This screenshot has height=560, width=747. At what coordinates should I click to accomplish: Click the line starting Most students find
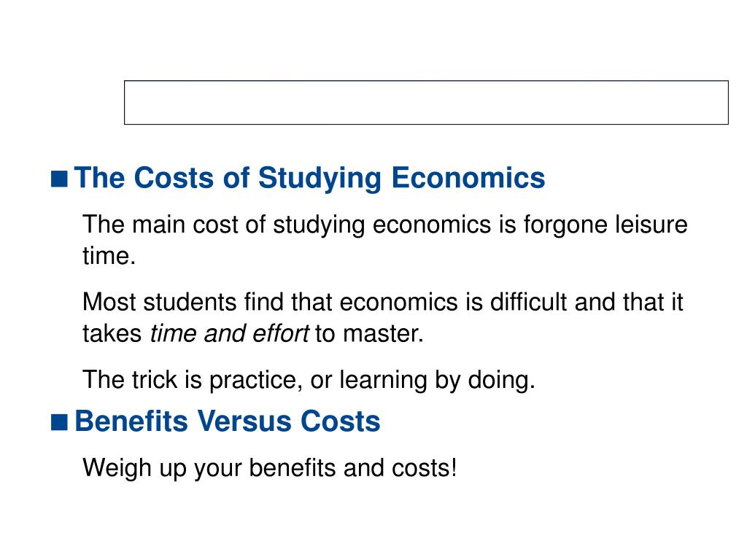tap(383, 303)
